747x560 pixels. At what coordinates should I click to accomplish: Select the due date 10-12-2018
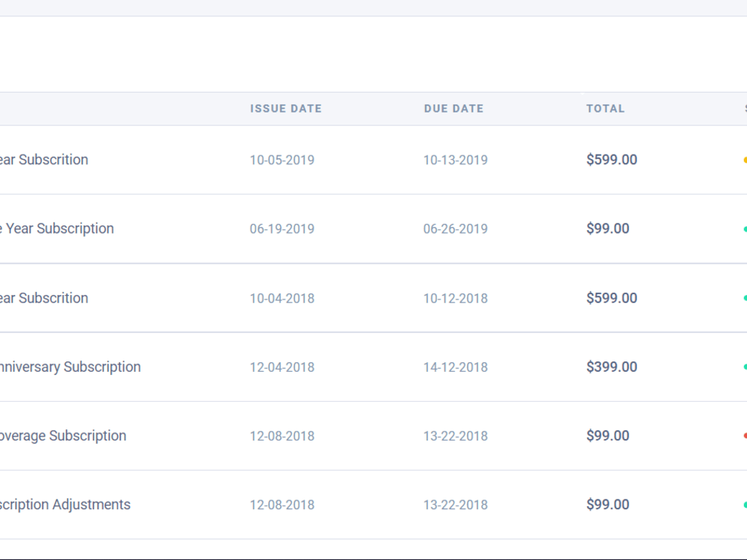pyautogui.click(x=456, y=299)
